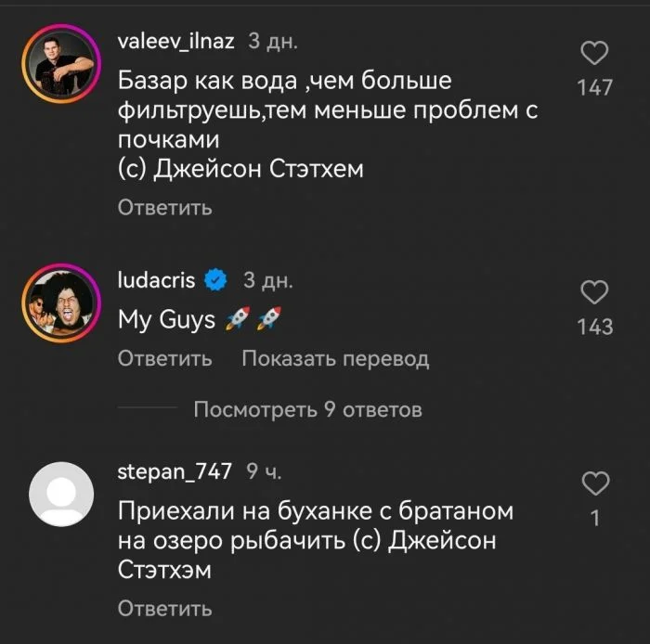This screenshot has height=644, width=650.
Task: View the 147 likes count
Action: coord(594,87)
